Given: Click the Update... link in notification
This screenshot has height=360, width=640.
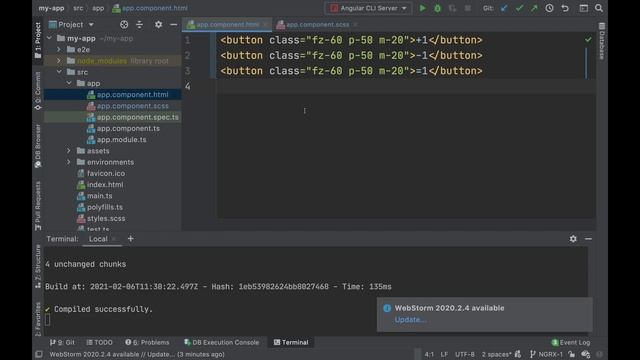Looking at the screenshot, I should (410, 320).
